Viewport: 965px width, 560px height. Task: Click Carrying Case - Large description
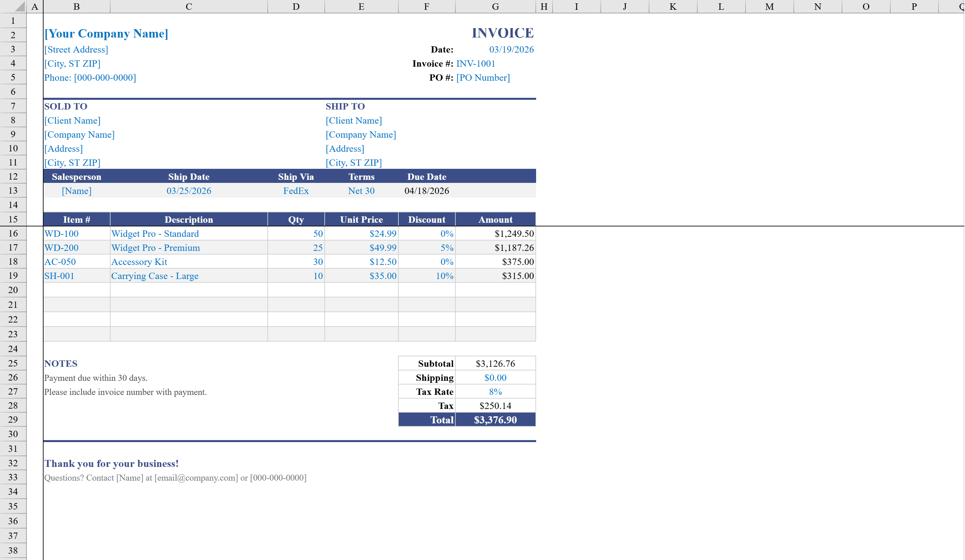pyautogui.click(x=189, y=276)
